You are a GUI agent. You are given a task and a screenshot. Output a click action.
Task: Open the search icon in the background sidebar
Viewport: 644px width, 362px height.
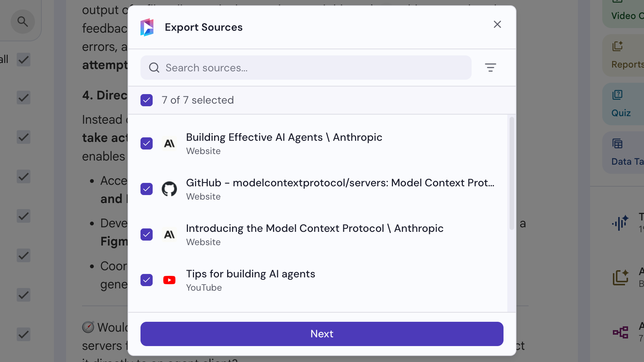(23, 22)
